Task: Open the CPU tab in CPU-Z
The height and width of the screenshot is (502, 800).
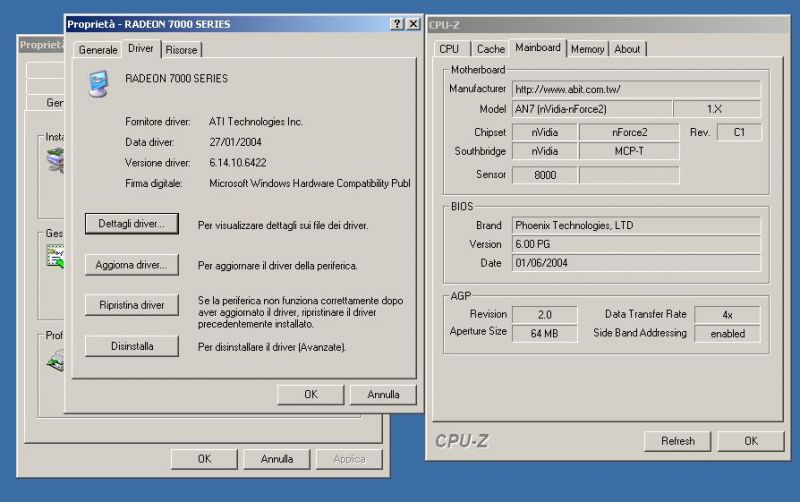Action: [449, 49]
